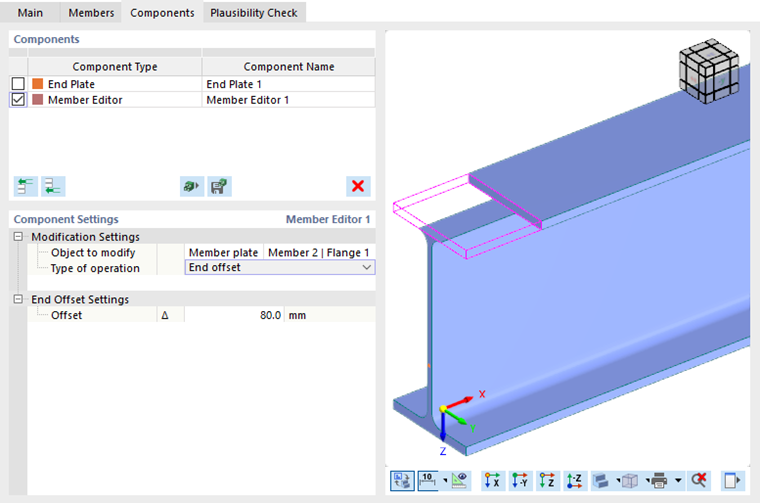
Task: Click the Component Name column header
Action: [289, 66]
